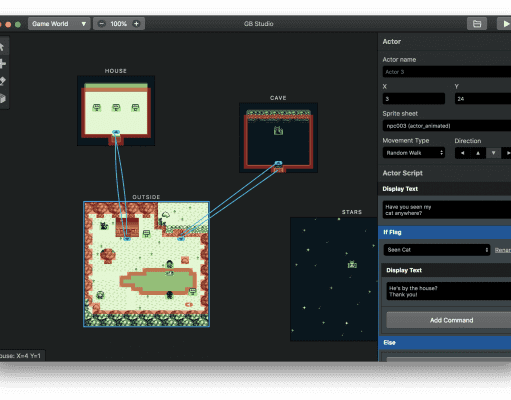
Task: Select the collisions cube tool
Action: point(2,98)
